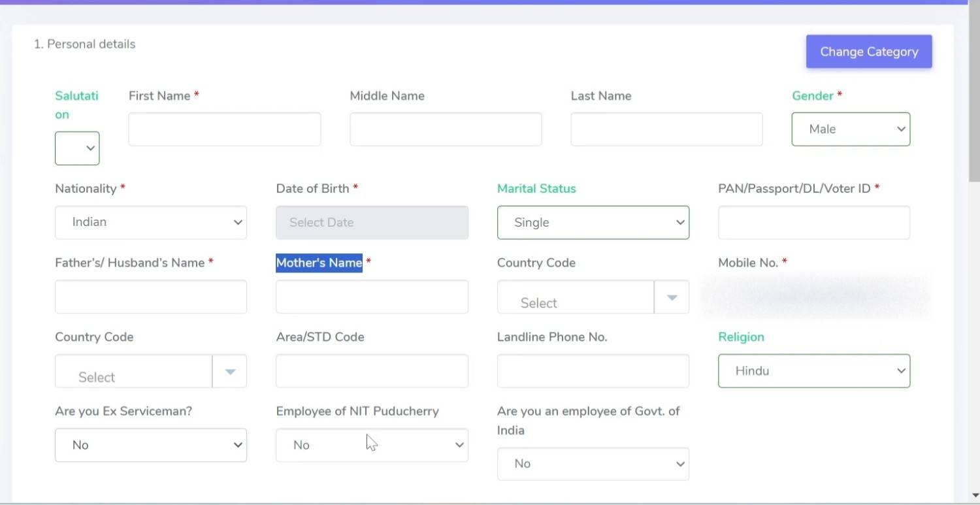The height and width of the screenshot is (505, 980).
Task: Focus the Middle Name text box
Action: tap(446, 129)
